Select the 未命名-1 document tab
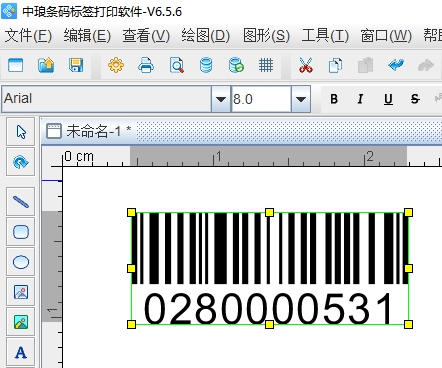Viewport: 442px width, 368px height. tap(88, 131)
